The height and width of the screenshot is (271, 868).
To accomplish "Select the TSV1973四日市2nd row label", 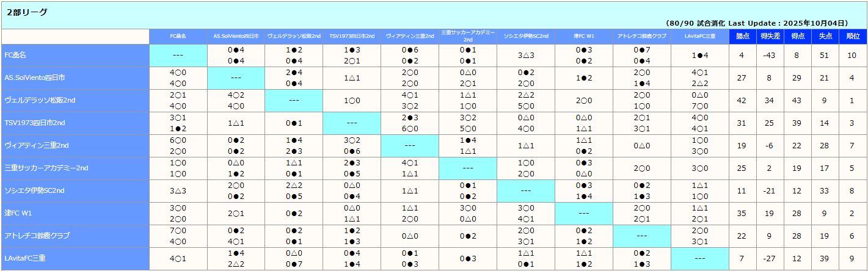I will [35, 123].
